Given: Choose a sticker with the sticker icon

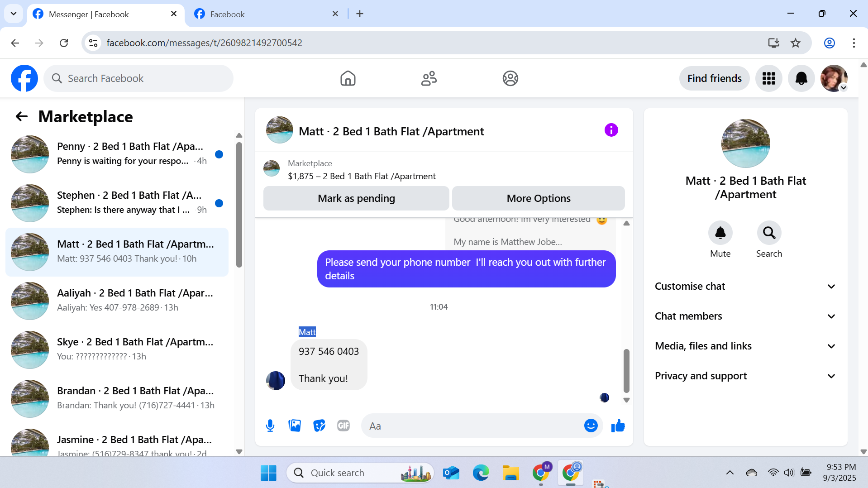Looking at the screenshot, I should [319, 426].
